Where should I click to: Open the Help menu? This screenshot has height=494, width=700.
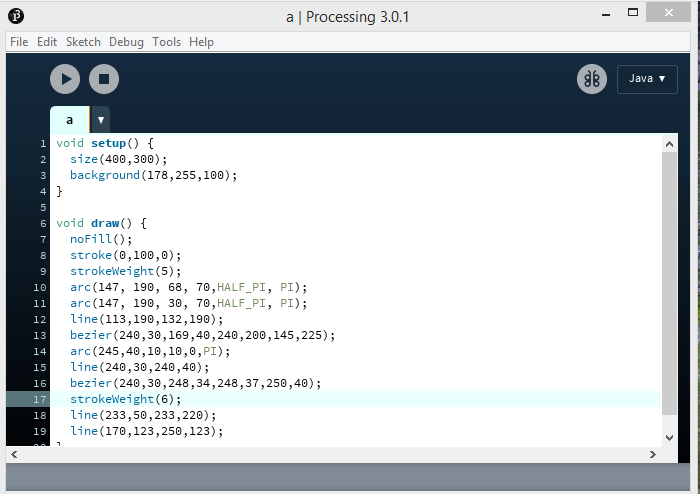tap(201, 42)
